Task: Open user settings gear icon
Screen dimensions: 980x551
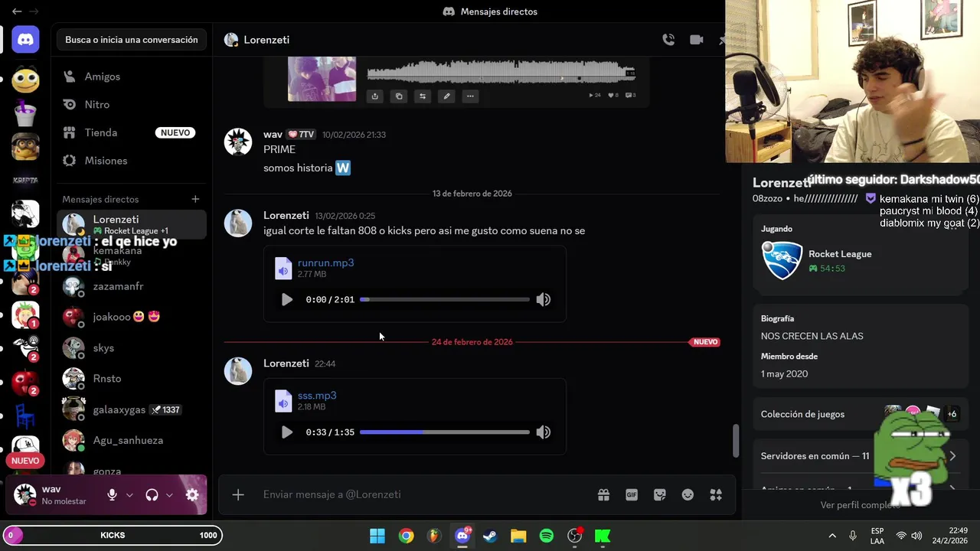Action: click(192, 495)
